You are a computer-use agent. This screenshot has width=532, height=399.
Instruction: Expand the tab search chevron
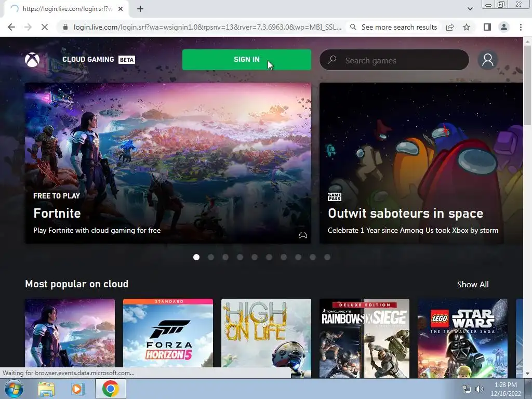coord(470,9)
